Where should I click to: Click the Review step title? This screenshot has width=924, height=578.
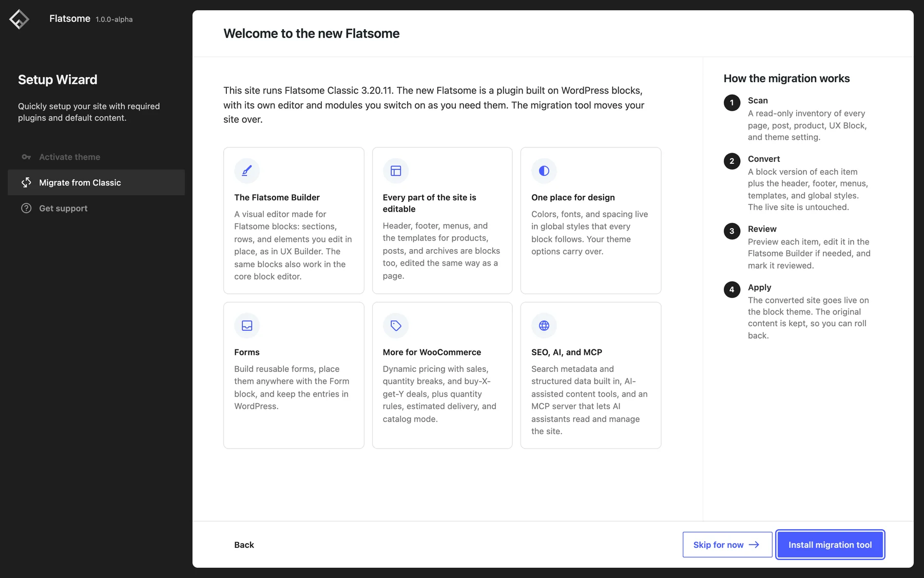[x=762, y=229]
